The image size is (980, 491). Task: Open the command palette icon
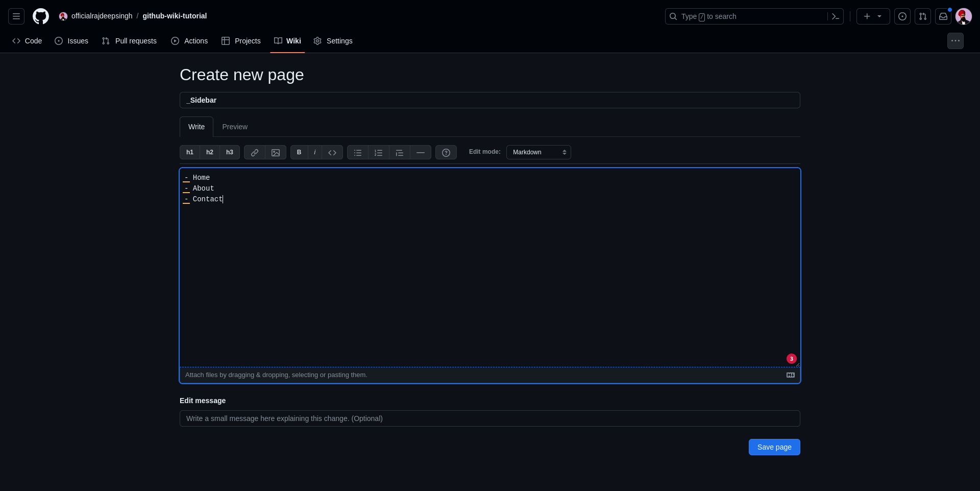coord(836,16)
